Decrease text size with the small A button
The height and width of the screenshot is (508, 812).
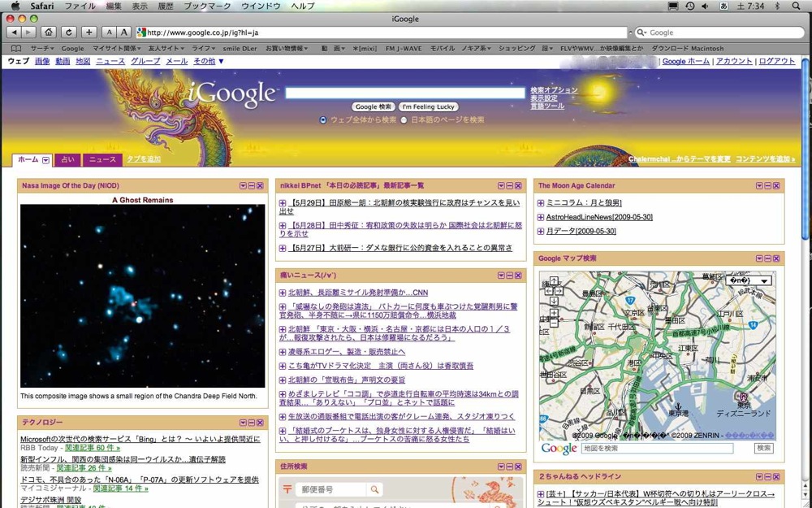pos(109,33)
